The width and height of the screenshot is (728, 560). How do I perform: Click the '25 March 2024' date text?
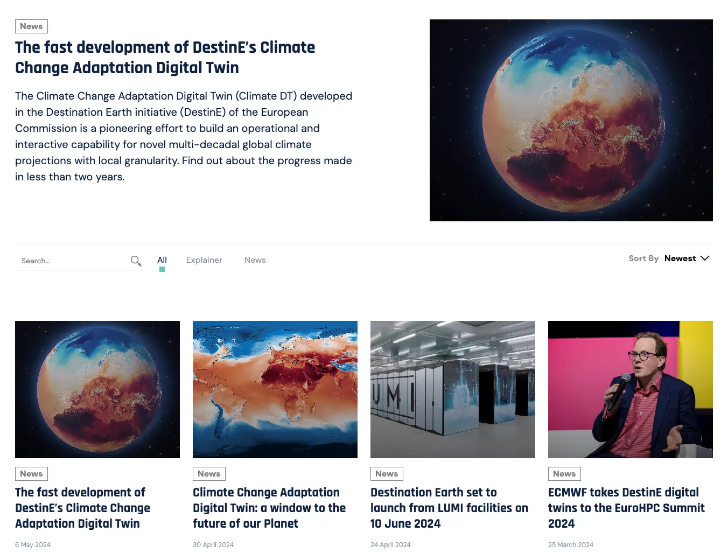tap(571, 545)
